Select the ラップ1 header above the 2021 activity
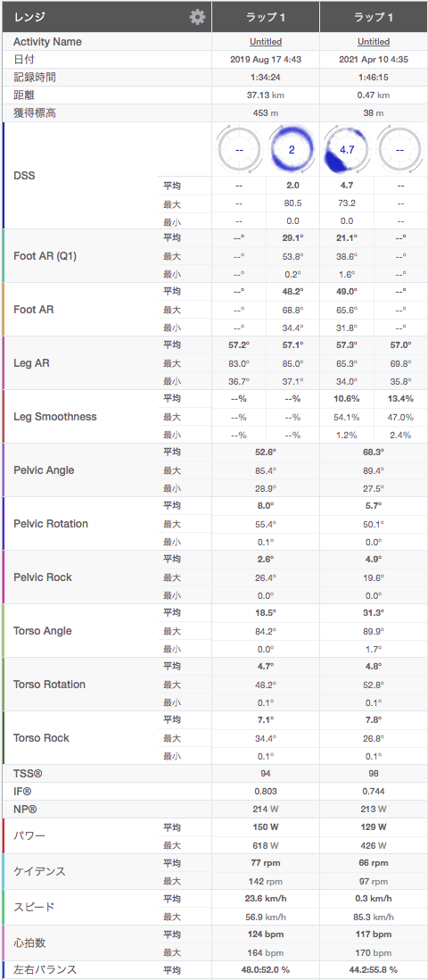 click(x=374, y=17)
